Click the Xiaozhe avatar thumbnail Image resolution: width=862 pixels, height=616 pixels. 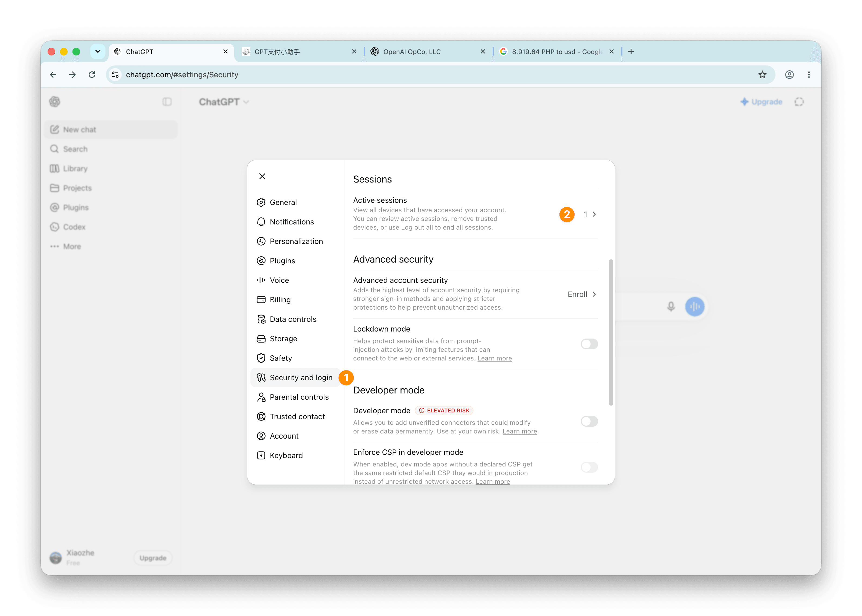coord(55,558)
